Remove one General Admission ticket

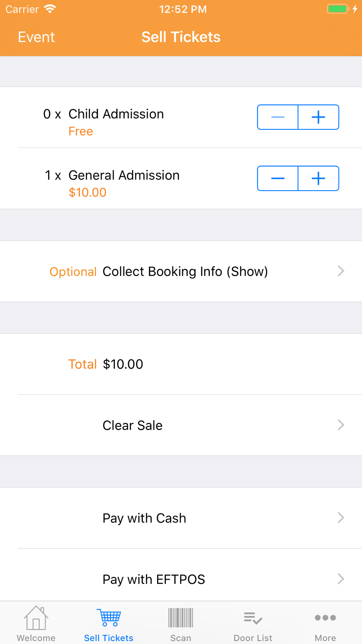point(278,178)
